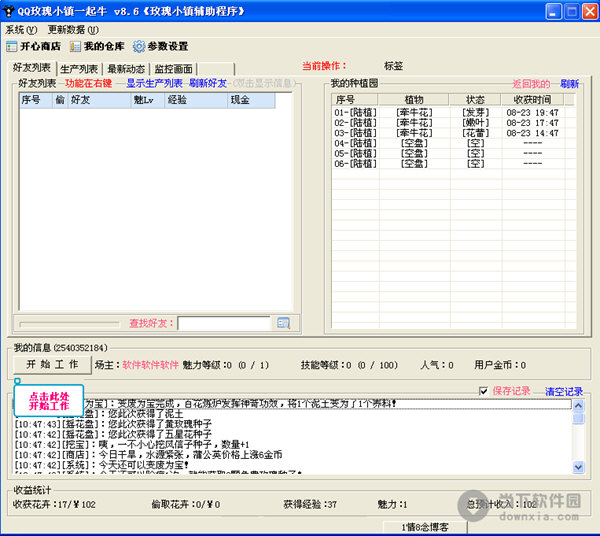
Task: Select plot row 04-[陆植]
Action: (x=453, y=143)
